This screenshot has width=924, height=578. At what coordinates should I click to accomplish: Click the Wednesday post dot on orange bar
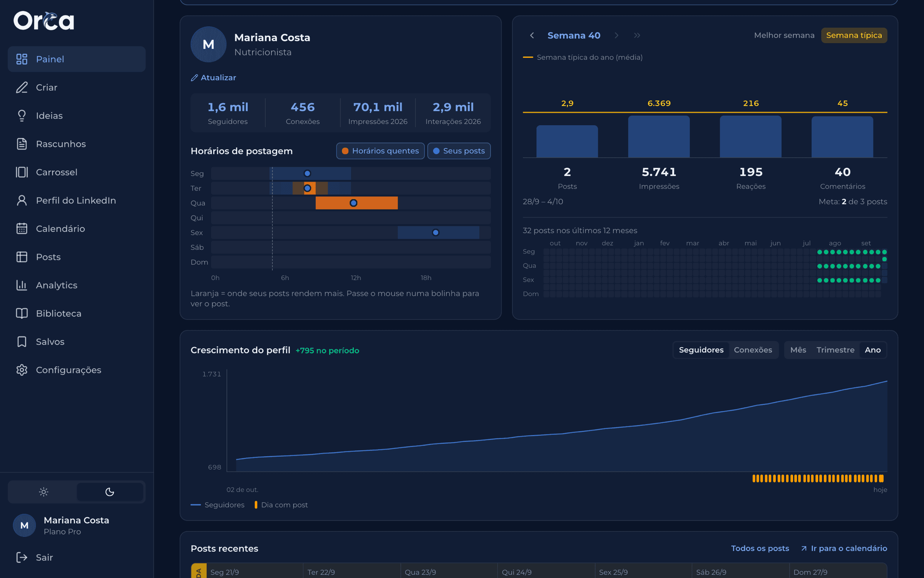pos(353,203)
